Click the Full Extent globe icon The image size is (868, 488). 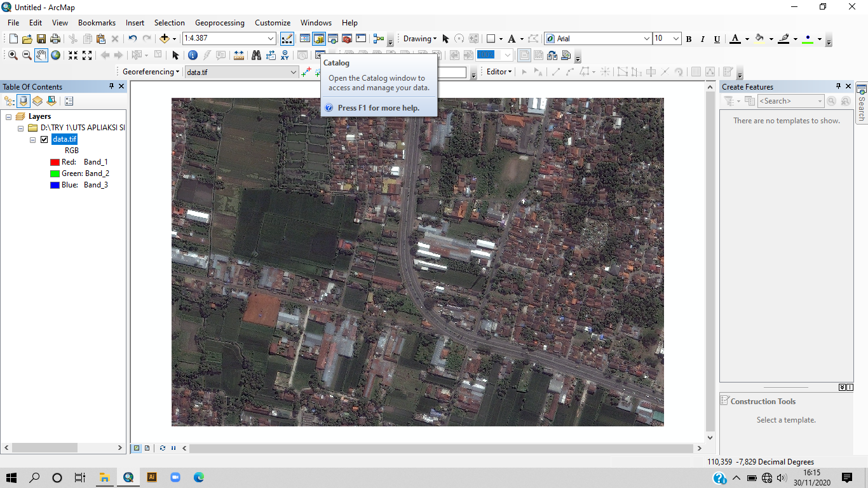[56, 55]
